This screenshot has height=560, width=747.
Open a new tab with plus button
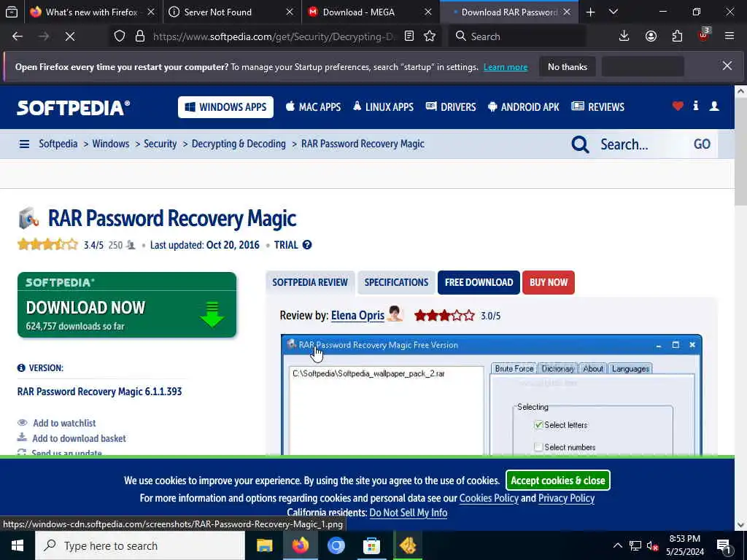click(x=590, y=12)
